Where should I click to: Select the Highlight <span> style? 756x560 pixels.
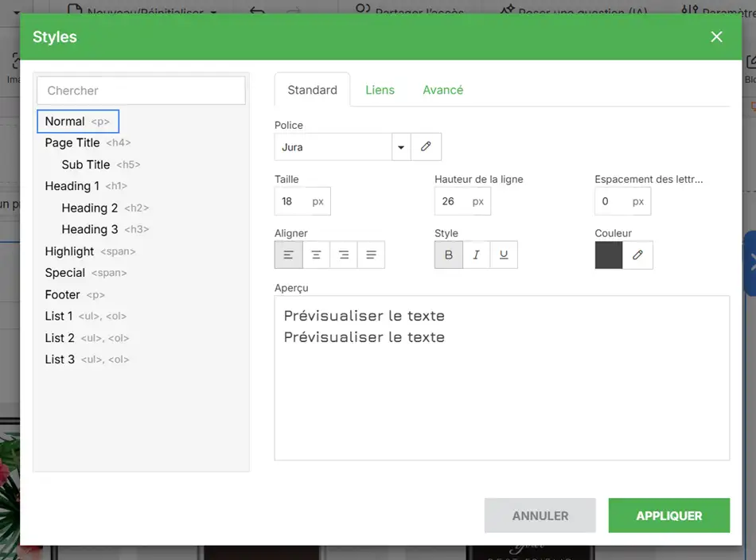click(x=90, y=251)
